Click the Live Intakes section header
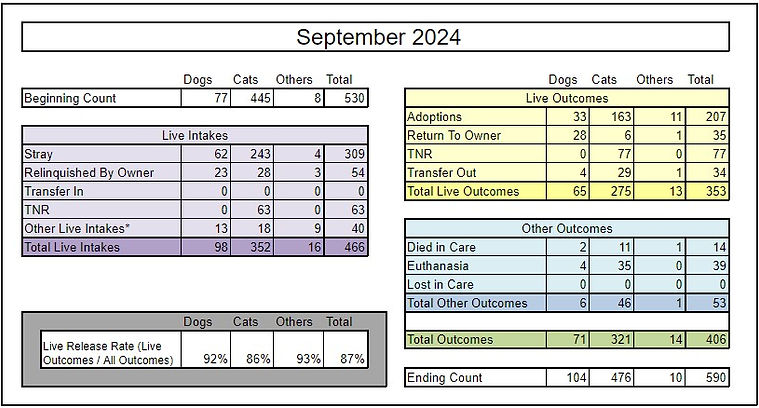The height and width of the screenshot is (408, 759). click(195, 135)
